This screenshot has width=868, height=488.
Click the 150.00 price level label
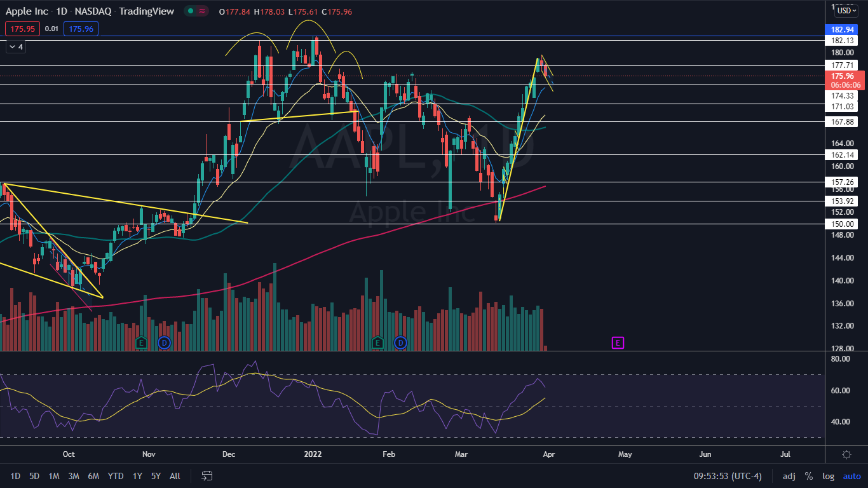(x=842, y=224)
